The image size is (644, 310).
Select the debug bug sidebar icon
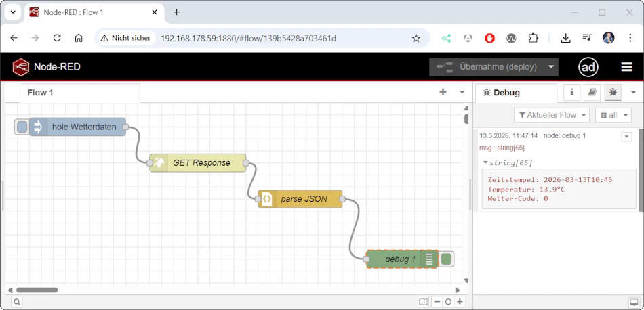coord(613,92)
